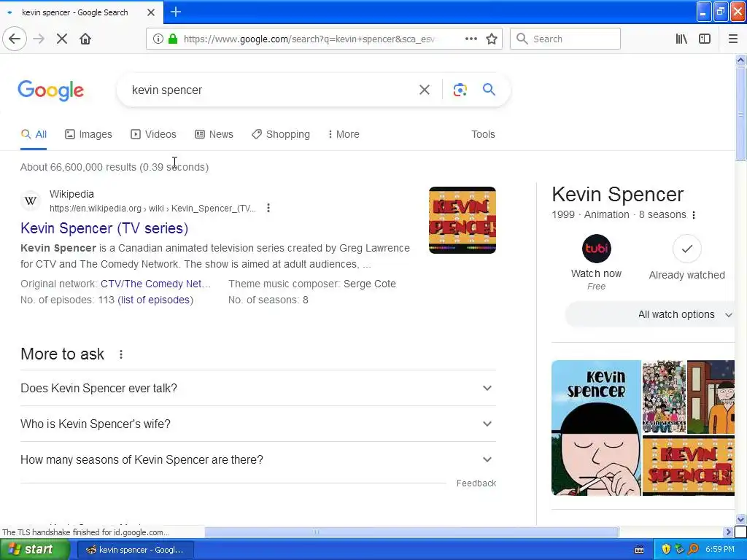
Task: Show site information icon in address bar
Action: tap(158, 39)
